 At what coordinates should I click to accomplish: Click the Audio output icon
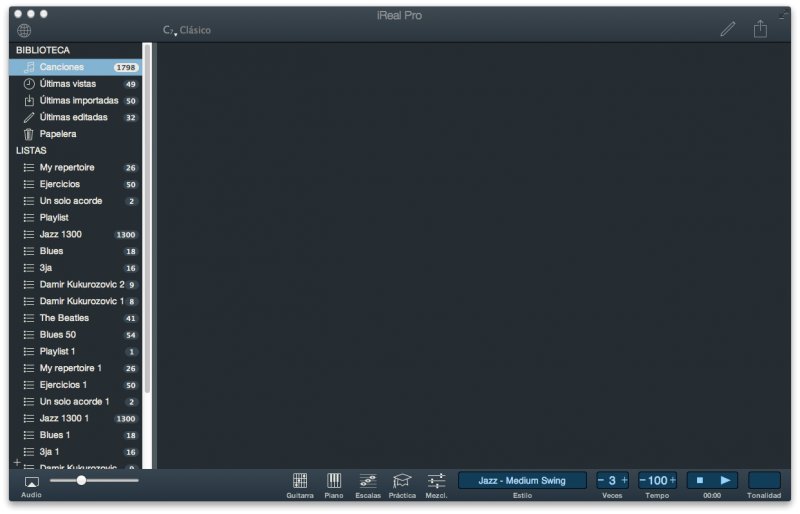(x=31, y=482)
